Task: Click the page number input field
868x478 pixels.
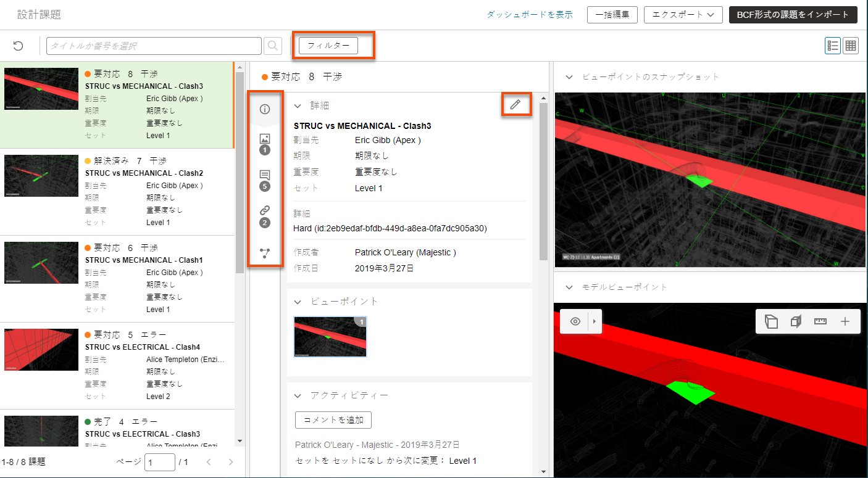Action: tap(160, 462)
